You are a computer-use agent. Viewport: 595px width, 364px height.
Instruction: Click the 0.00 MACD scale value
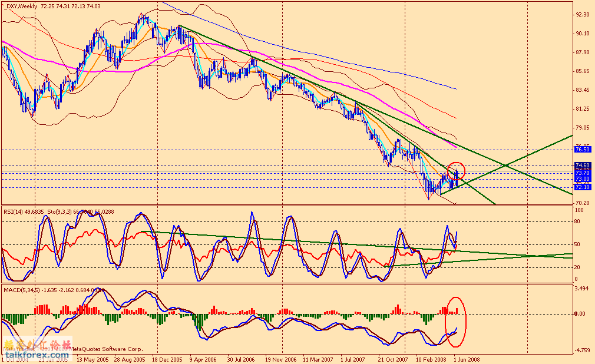pos(580,313)
